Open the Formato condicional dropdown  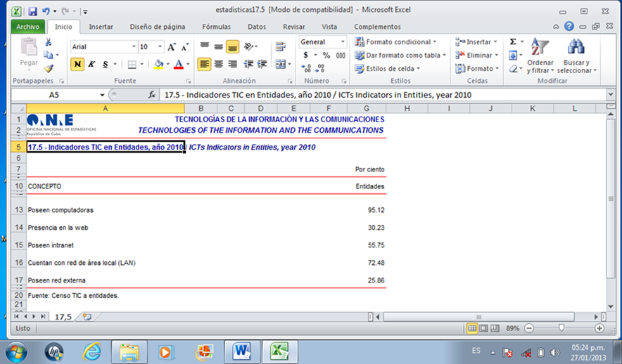(395, 42)
